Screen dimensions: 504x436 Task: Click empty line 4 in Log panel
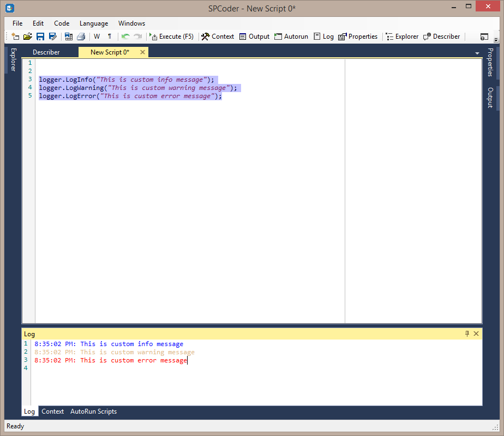256,368
